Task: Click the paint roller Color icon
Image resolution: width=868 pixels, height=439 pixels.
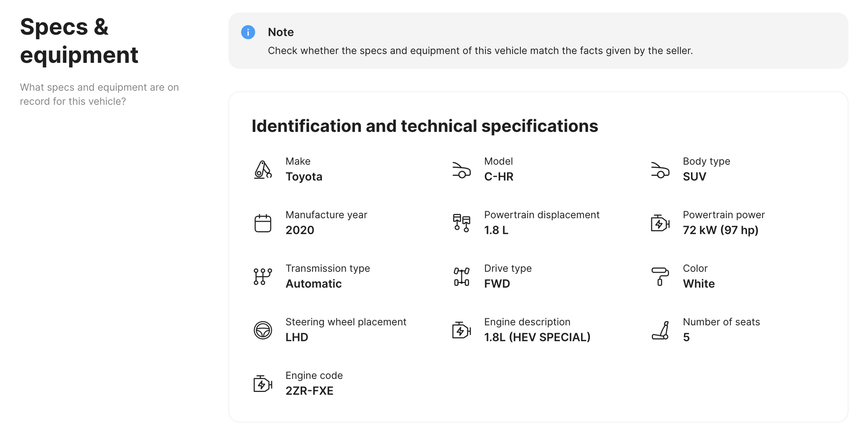Action: pyautogui.click(x=660, y=277)
